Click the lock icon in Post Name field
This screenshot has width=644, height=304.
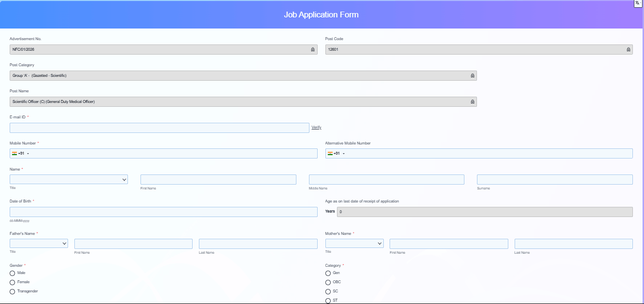472,102
